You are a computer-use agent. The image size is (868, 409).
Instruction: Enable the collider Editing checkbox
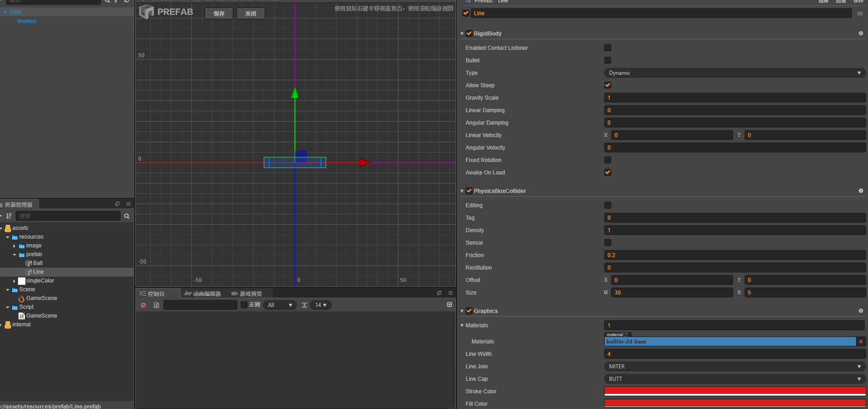pos(607,205)
